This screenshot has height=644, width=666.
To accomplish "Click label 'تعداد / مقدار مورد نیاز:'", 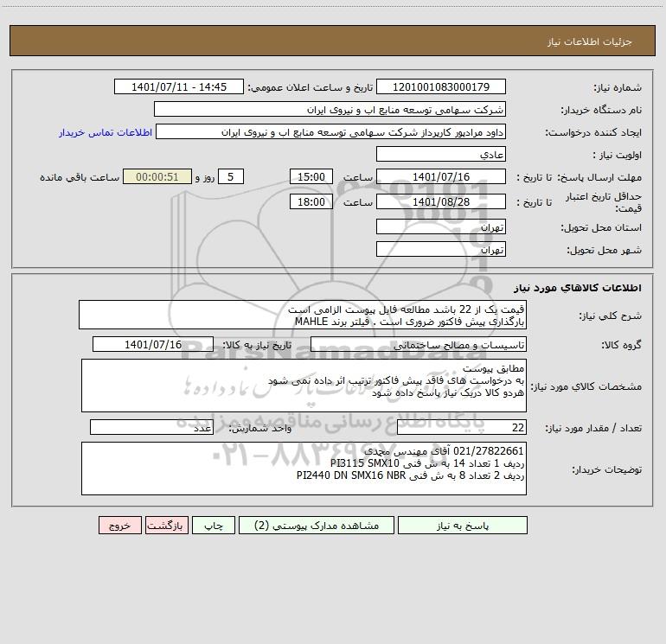I will 593,428.
